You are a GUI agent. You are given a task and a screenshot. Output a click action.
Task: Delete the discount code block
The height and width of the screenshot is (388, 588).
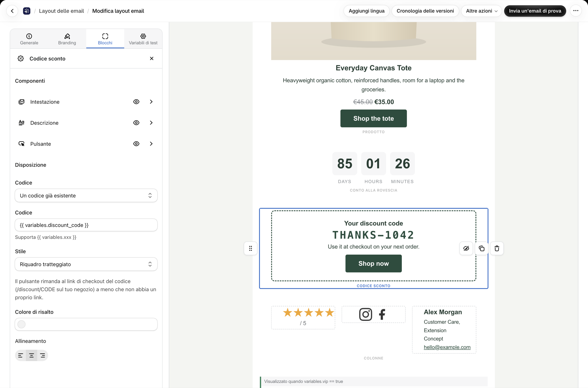tap(497, 248)
